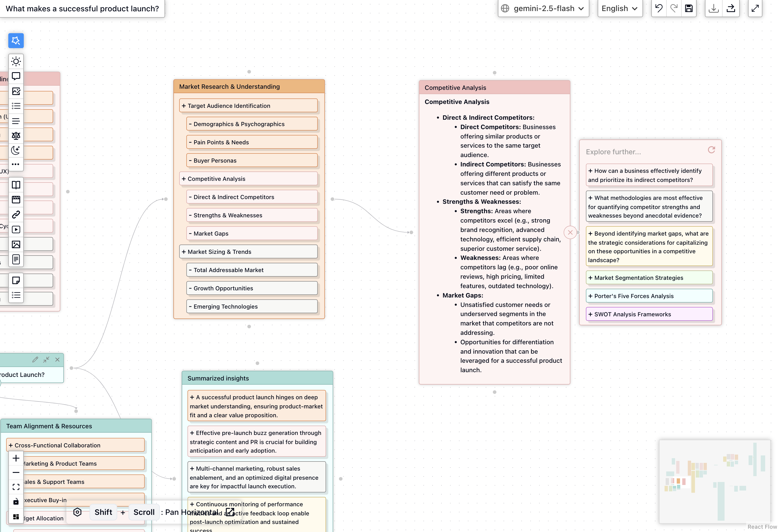This screenshot has height=532, width=779.
Task: Click the layout grid control below the lock
Action: click(x=16, y=517)
